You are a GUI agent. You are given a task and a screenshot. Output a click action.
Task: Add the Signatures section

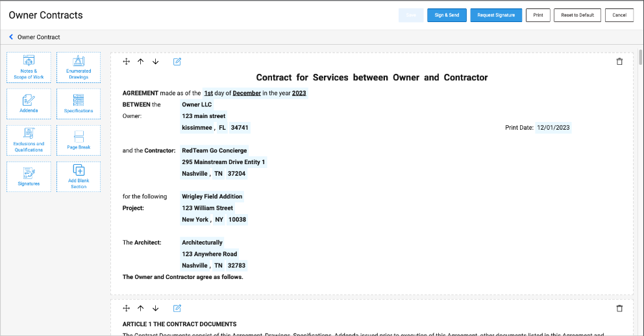(x=29, y=176)
